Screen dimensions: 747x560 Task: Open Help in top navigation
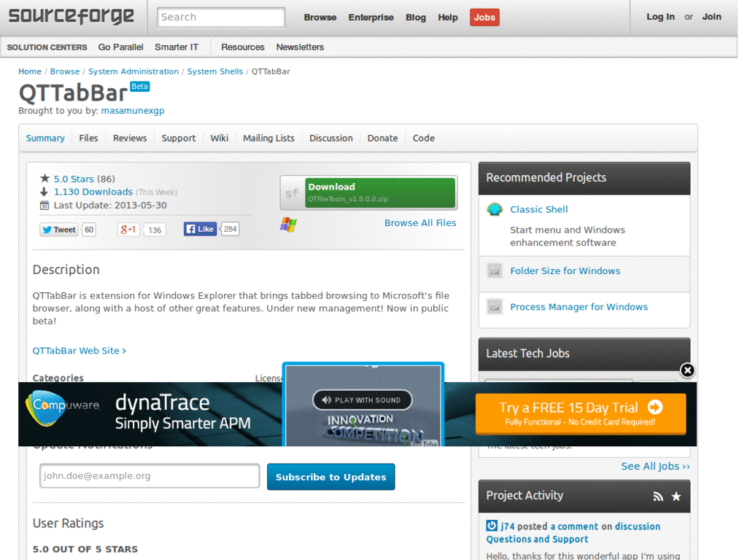[448, 17]
